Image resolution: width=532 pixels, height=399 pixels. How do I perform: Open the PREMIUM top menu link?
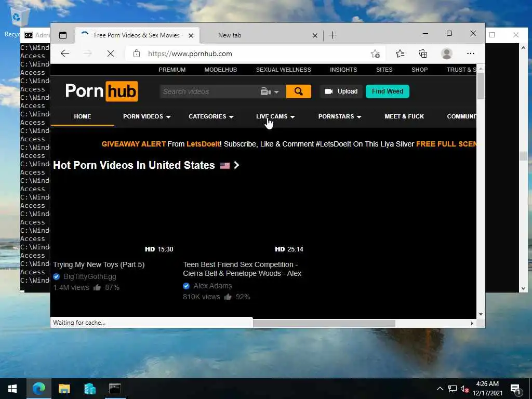(172, 70)
